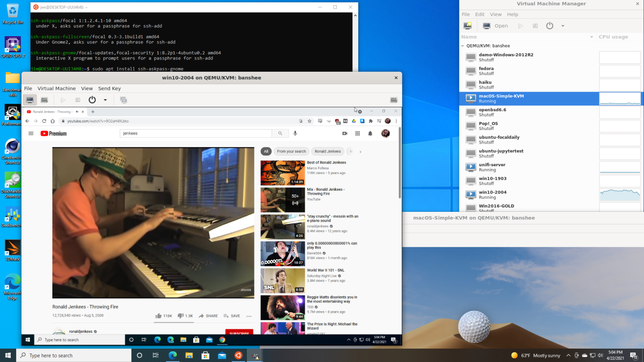Viewport: 644px width, 362px height.
Task: Click the YouTube notifications bell icon
Action: pyautogui.click(x=370, y=133)
